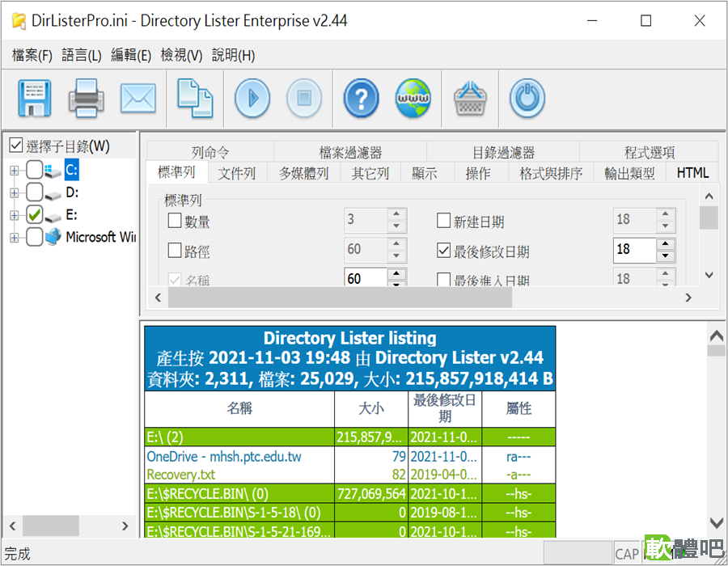The width and height of the screenshot is (728, 566).
Task: Open the 說明(H) menu
Action: 234,55
